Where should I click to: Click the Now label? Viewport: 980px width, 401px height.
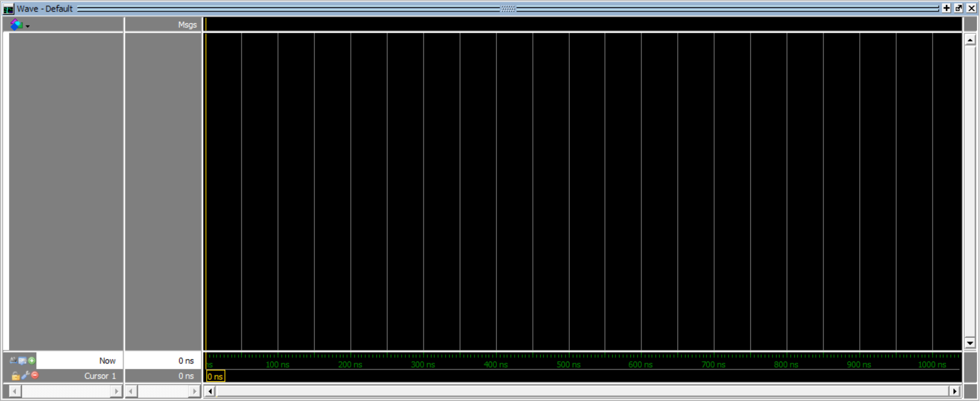(x=107, y=360)
